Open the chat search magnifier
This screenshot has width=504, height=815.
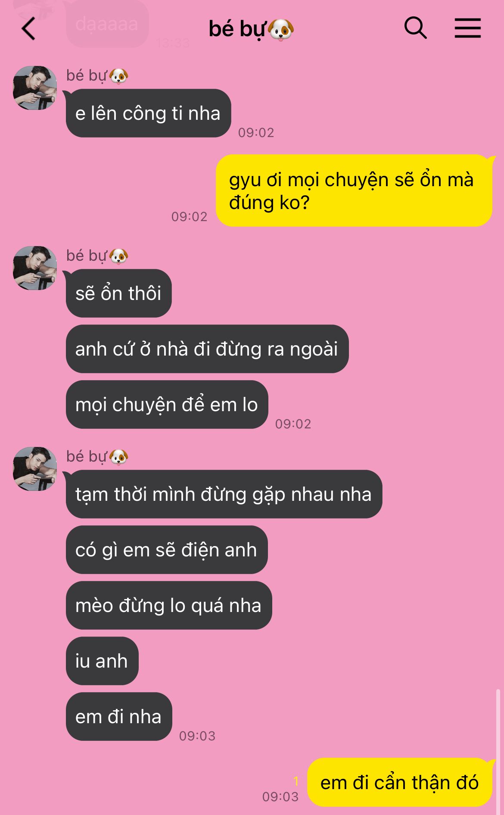tap(415, 28)
